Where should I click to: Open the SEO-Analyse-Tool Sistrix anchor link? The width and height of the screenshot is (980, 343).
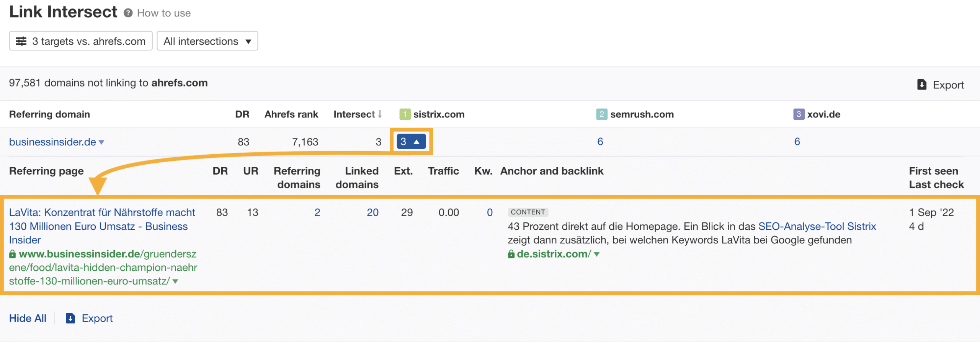point(817,226)
